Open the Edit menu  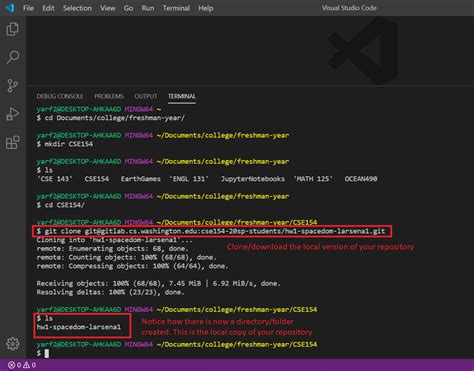(48, 8)
